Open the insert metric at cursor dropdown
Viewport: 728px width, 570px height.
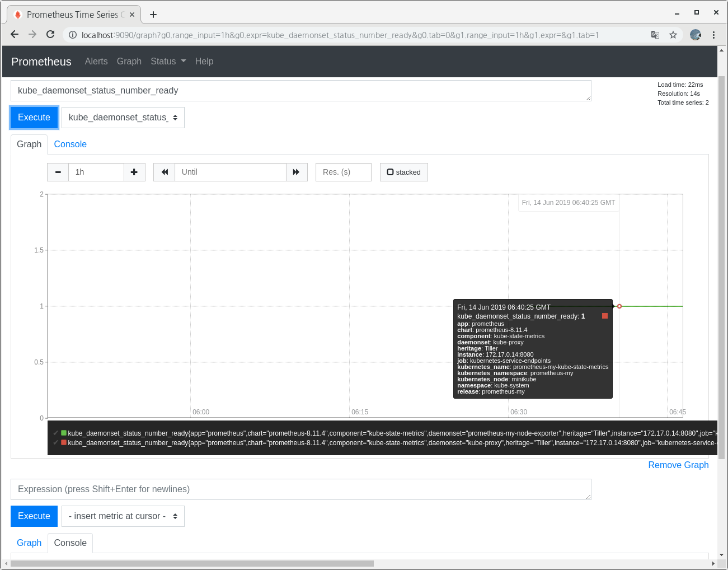coord(123,516)
